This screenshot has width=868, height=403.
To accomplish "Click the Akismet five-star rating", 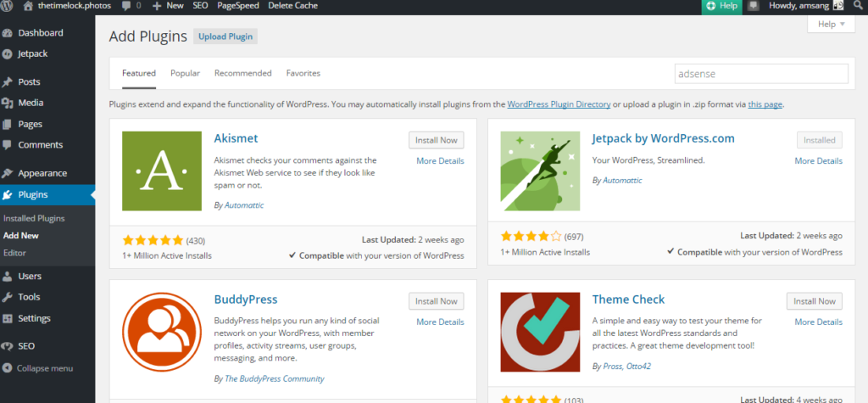I will point(153,241).
